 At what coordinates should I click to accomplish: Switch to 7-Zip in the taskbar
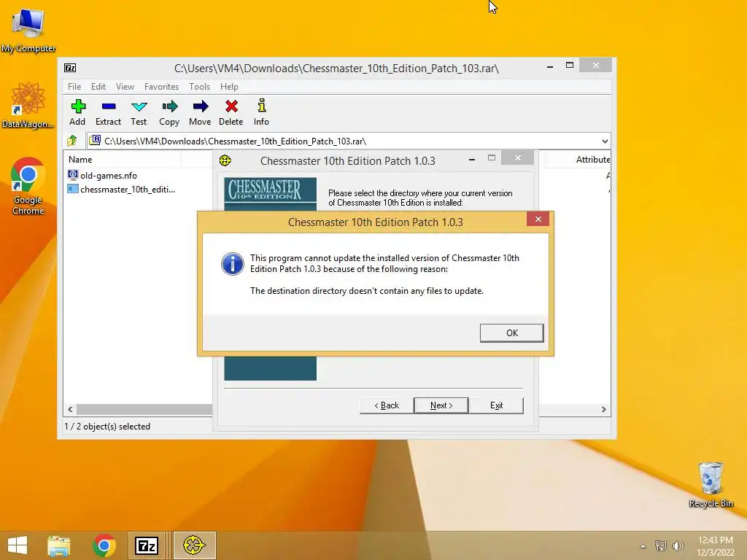[x=147, y=545]
